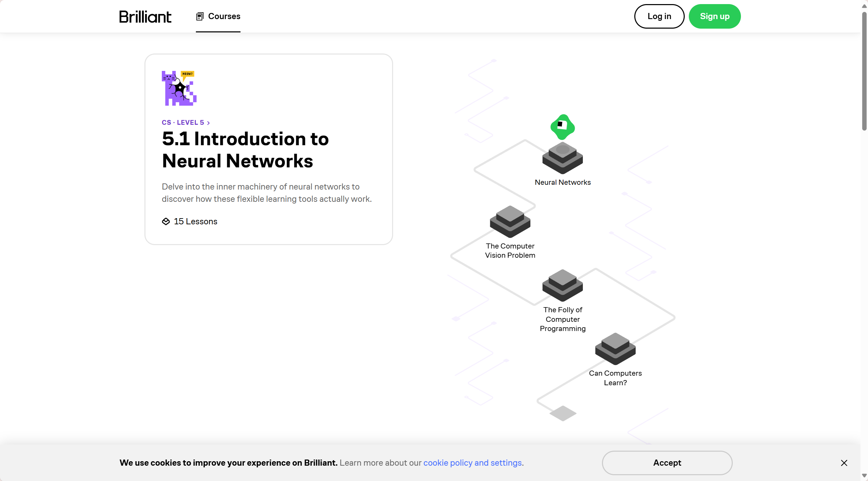Open cookie policy and settings link
Image resolution: width=868 pixels, height=481 pixels.
pyautogui.click(x=472, y=463)
